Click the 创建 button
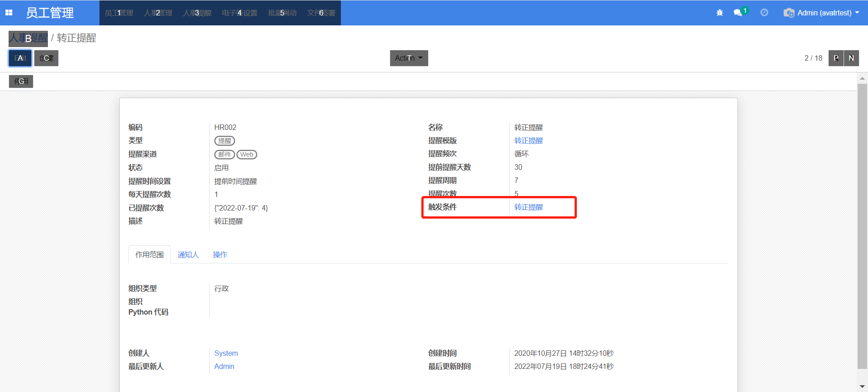This screenshot has width=868, height=392. point(46,58)
